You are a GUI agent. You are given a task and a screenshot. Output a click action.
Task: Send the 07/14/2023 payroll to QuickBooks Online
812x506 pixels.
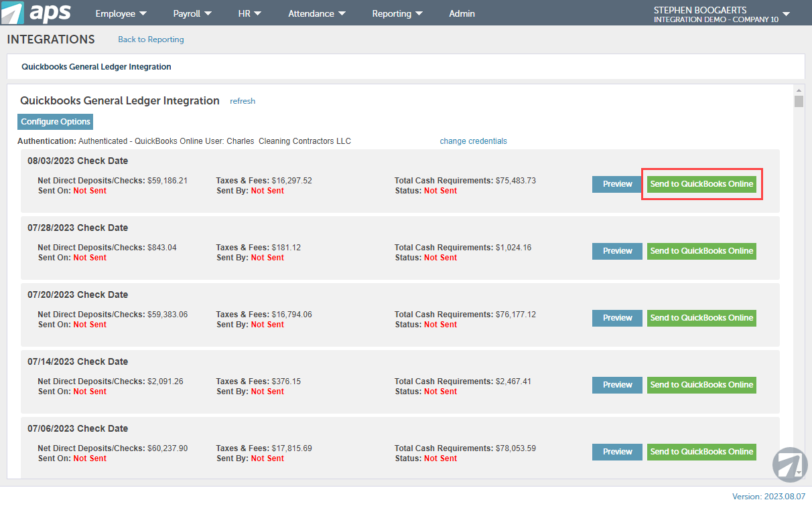701,385
